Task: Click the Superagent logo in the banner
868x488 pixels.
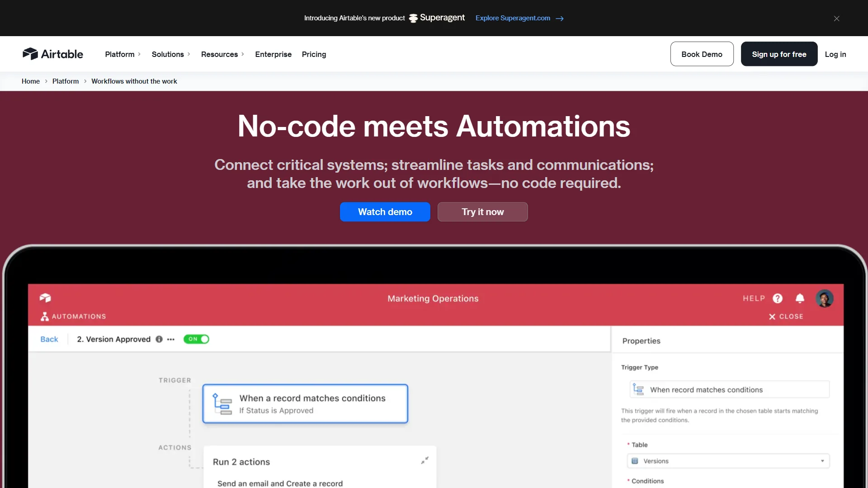Action: point(437,18)
